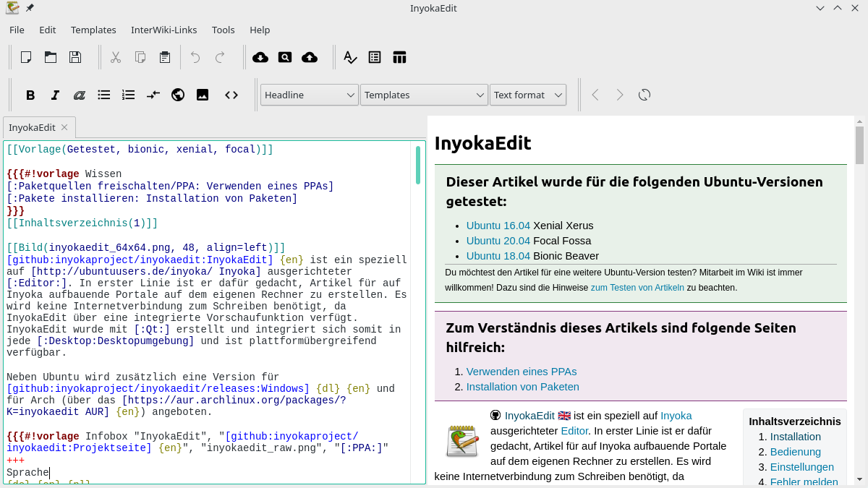Image resolution: width=868 pixels, height=488 pixels.
Task: Click the monotype text style icon
Action: (x=80, y=95)
